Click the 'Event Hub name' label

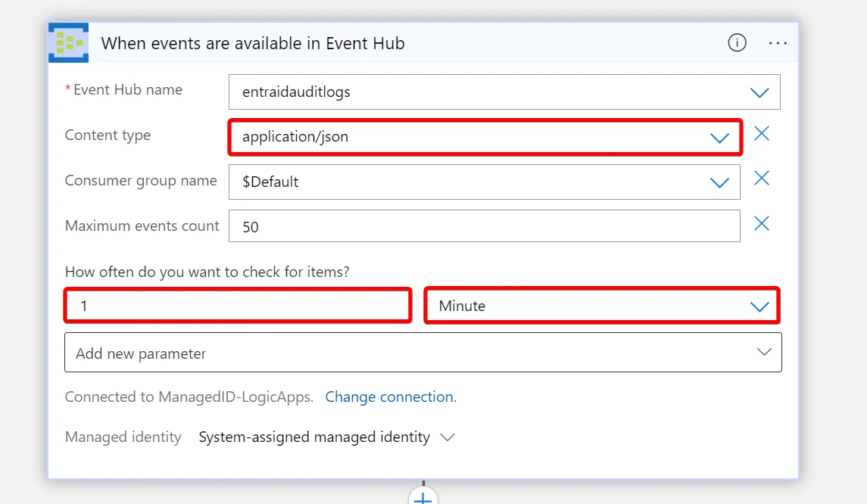(x=128, y=89)
